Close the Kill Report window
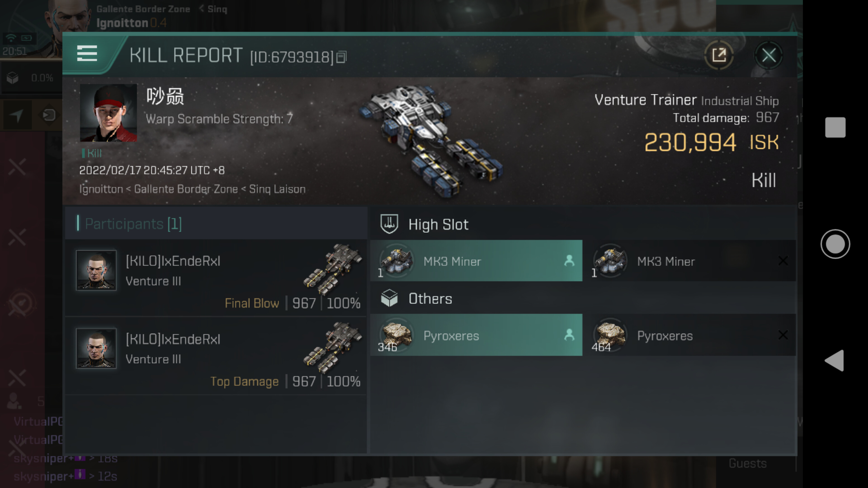 769,55
